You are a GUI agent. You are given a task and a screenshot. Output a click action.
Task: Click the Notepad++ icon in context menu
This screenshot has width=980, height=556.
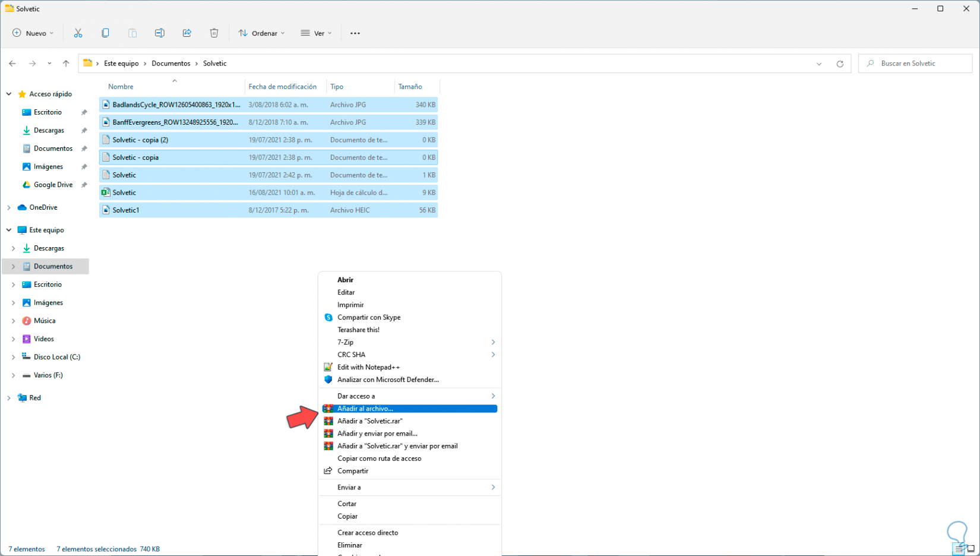pos(328,367)
